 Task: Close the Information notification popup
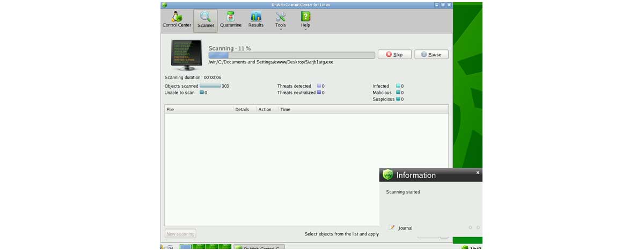(x=478, y=173)
